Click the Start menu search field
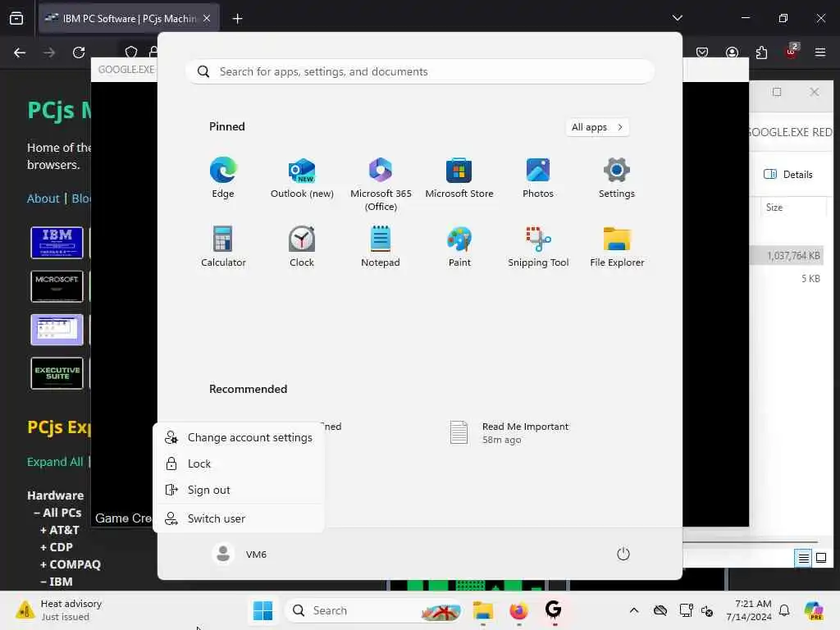Image resolution: width=840 pixels, height=630 pixels. click(419, 71)
